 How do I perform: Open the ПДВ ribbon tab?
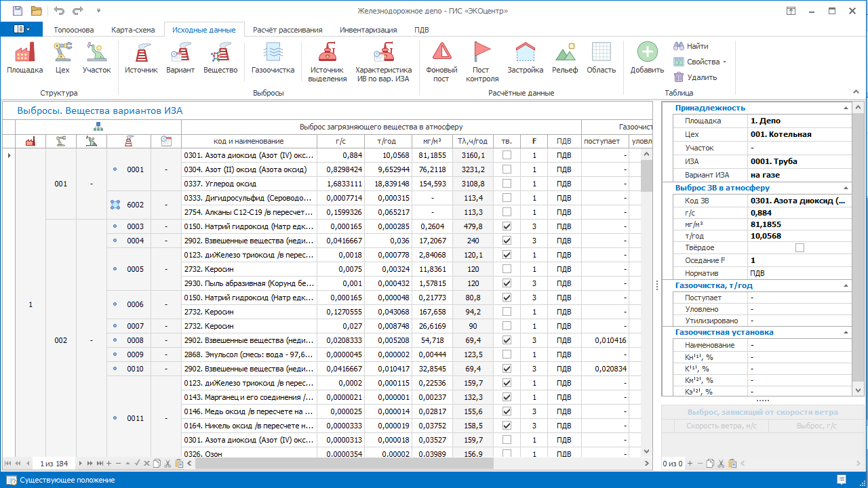click(x=422, y=30)
